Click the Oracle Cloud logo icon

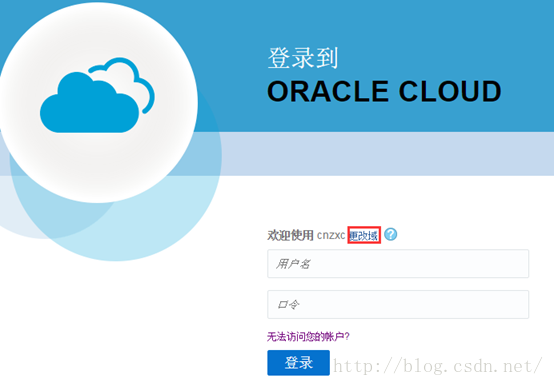click(x=97, y=95)
